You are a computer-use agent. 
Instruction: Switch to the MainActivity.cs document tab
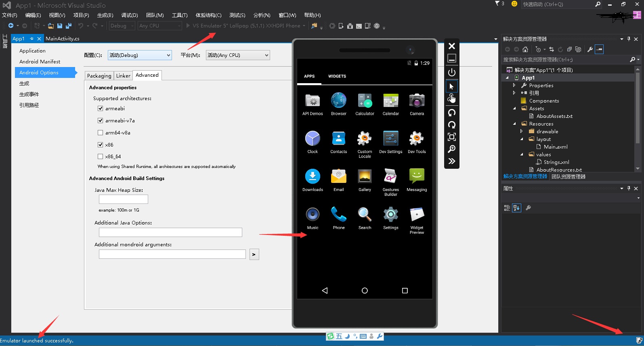pyautogui.click(x=63, y=39)
